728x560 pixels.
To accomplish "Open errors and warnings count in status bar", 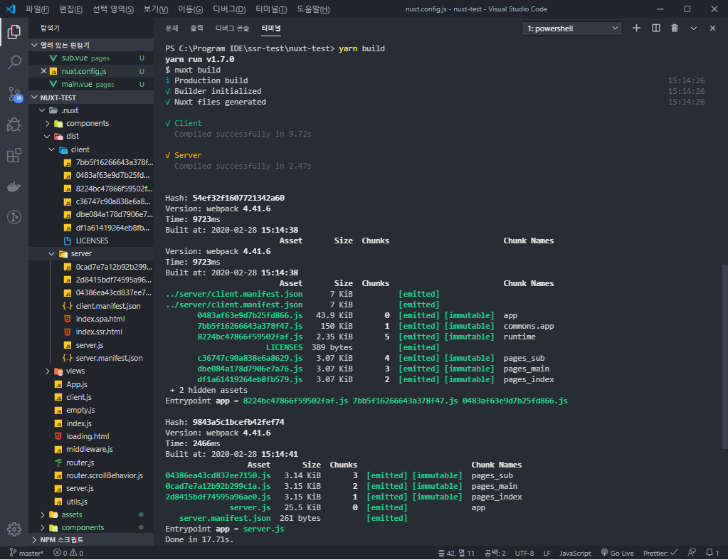I will (x=68, y=553).
